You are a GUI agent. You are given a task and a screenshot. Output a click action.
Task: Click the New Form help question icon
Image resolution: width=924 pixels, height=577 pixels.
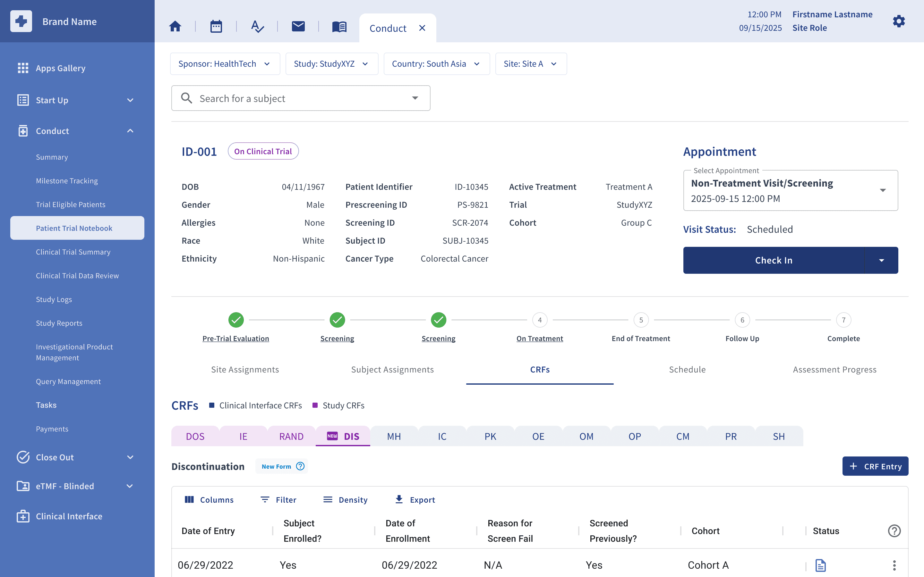point(301,466)
